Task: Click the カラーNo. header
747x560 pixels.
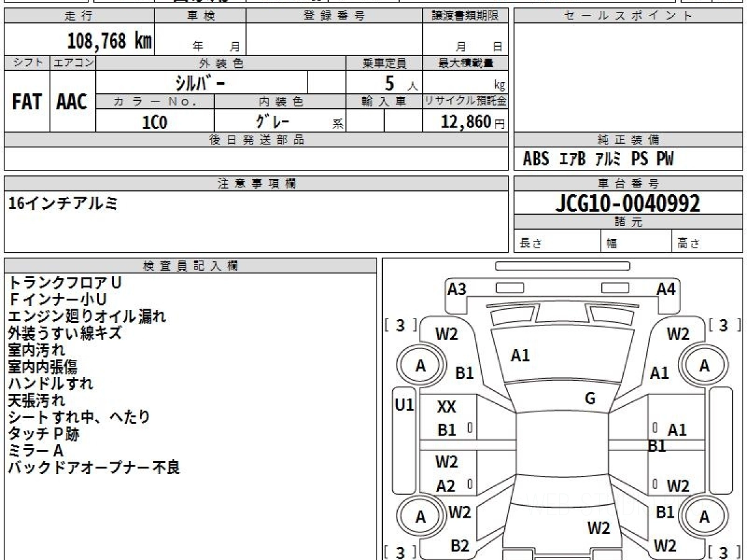Action: point(155,101)
